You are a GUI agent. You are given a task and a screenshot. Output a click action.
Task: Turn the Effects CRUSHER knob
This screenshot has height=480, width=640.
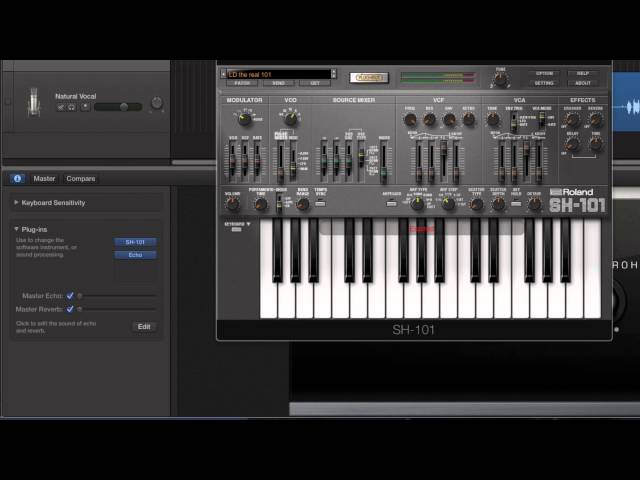click(572, 120)
